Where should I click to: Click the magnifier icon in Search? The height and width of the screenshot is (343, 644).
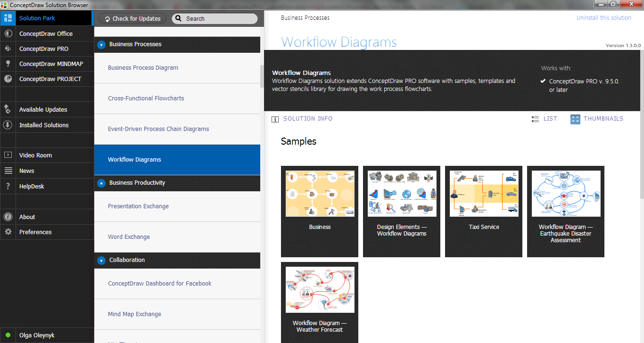179,19
